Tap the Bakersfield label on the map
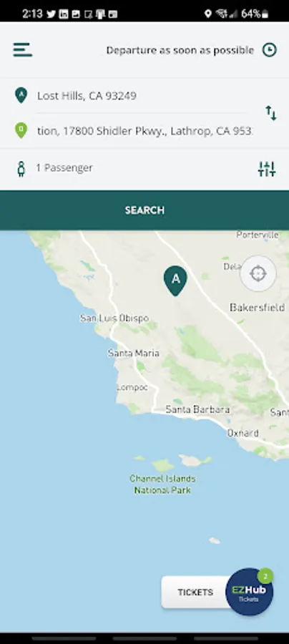Screen dimensions: 289x644 coord(257,307)
